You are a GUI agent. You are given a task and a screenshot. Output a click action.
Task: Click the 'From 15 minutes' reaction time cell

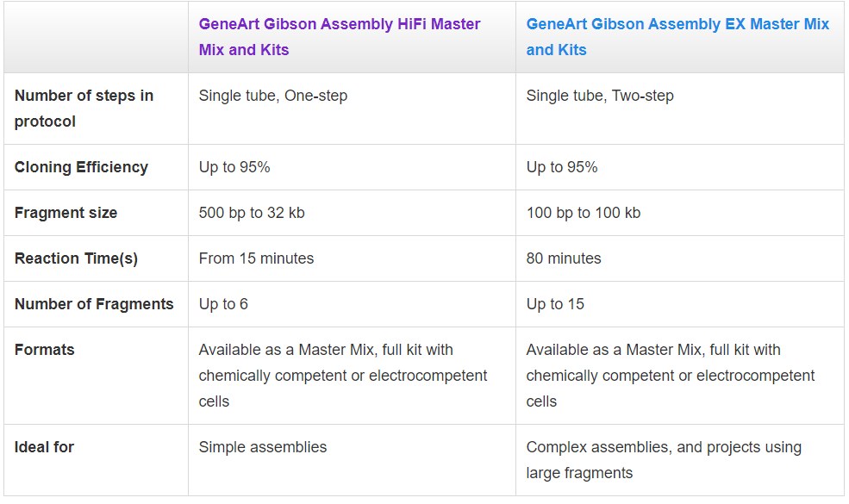pos(256,258)
